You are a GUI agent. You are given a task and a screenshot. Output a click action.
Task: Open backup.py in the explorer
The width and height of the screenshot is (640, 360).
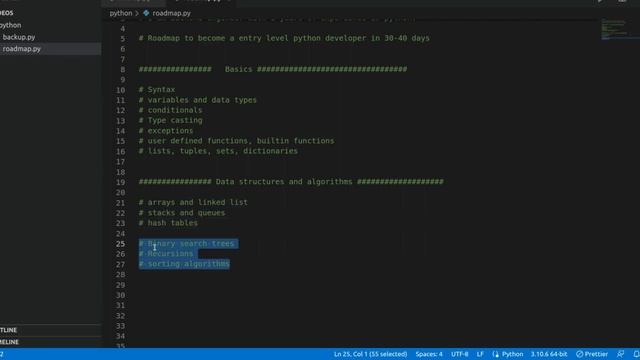[x=19, y=37]
